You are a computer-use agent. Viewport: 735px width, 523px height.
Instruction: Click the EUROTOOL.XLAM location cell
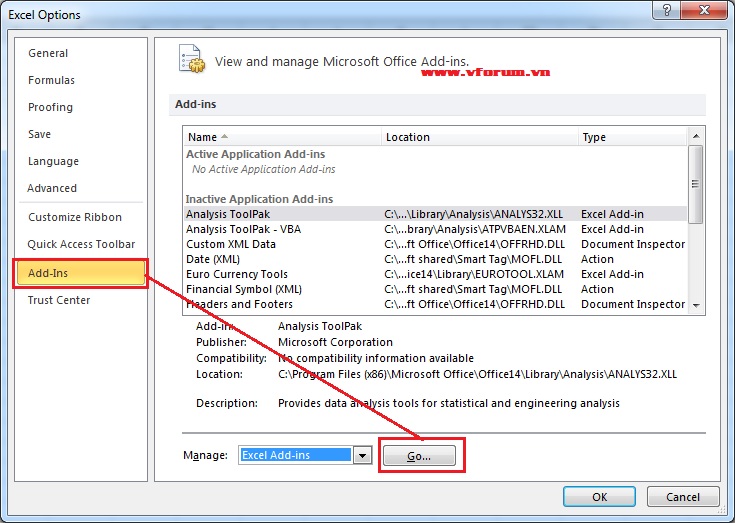click(x=474, y=274)
